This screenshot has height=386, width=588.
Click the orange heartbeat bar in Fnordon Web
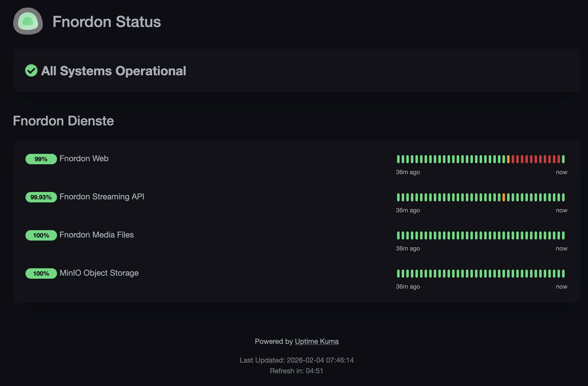coord(508,159)
